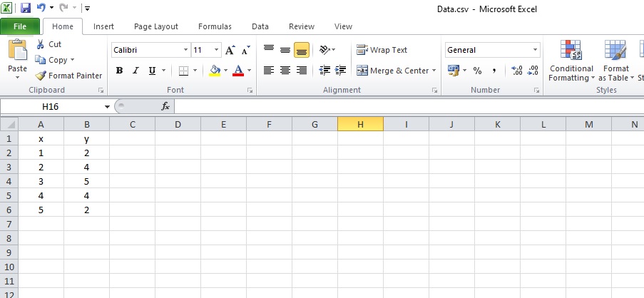This screenshot has width=644, height=298.
Task: Open the green File menu button
Action: coord(20,26)
